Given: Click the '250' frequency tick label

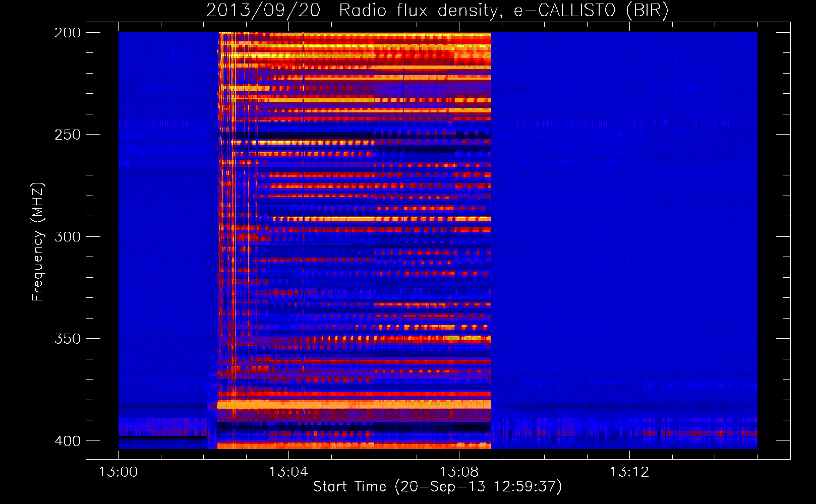Looking at the screenshot, I should pyautogui.click(x=68, y=135).
